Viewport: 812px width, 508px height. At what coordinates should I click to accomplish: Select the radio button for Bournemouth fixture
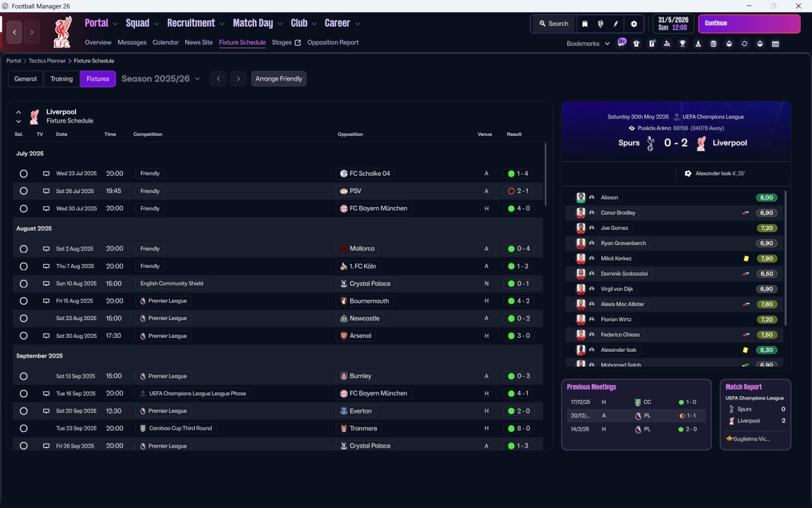(23, 301)
